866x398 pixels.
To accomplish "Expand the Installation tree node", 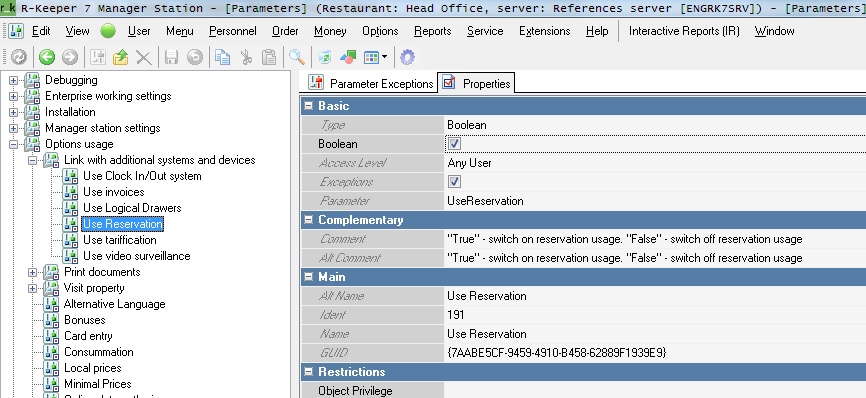I will click(13, 113).
